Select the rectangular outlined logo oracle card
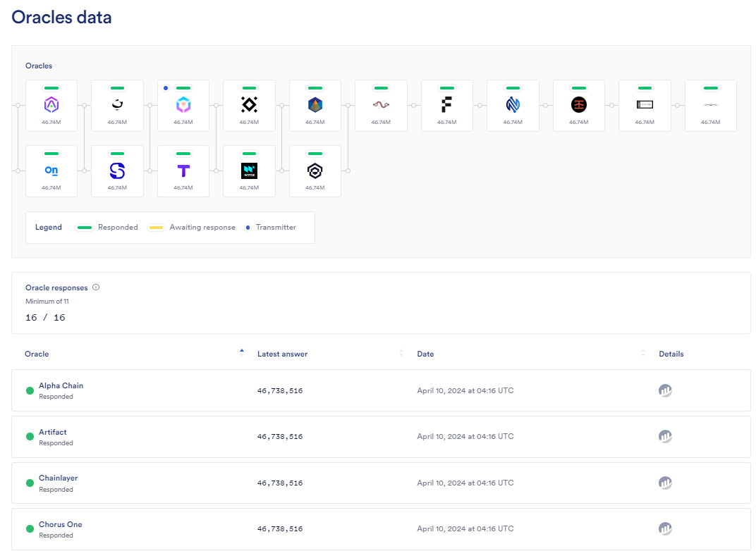756x551 pixels. (645, 106)
